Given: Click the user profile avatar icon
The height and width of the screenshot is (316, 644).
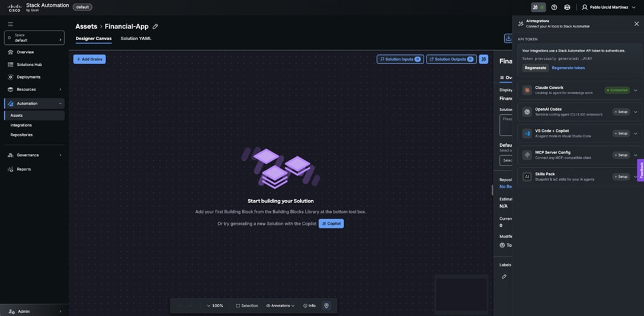Looking at the screenshot, I should click(584, 7).
